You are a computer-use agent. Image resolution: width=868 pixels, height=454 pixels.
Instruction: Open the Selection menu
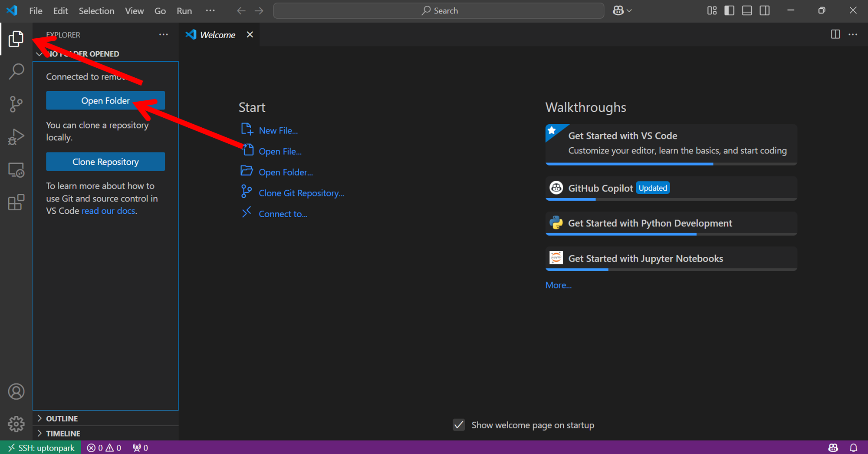(96, 11)
